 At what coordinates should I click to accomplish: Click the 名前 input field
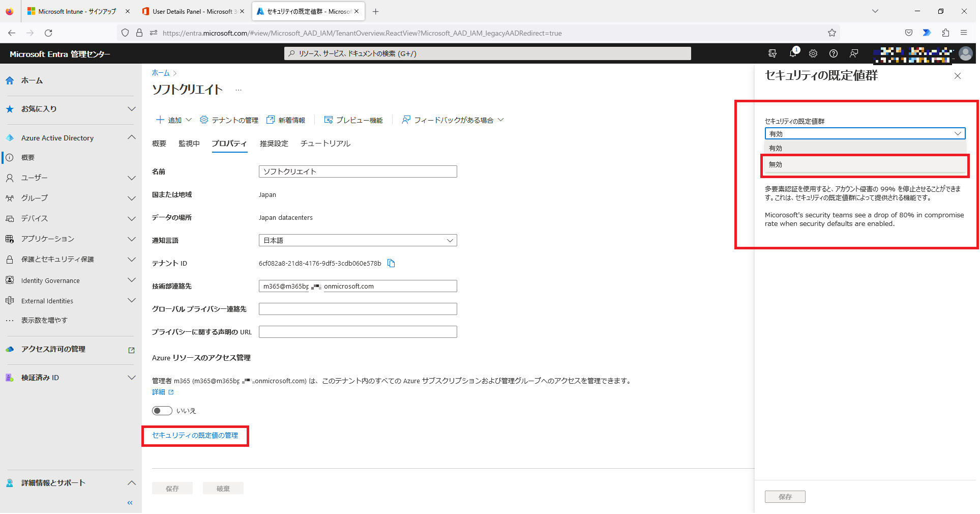pyautogui.click(x=358, y=172)
